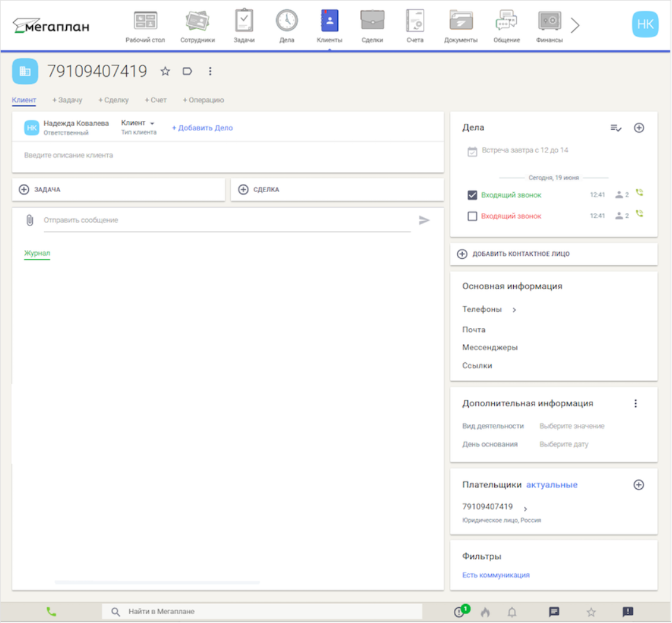Click the tag label icon near client name
Image resolution: width=672 pixels, height=623 pixels.
(x=187, y=71)
